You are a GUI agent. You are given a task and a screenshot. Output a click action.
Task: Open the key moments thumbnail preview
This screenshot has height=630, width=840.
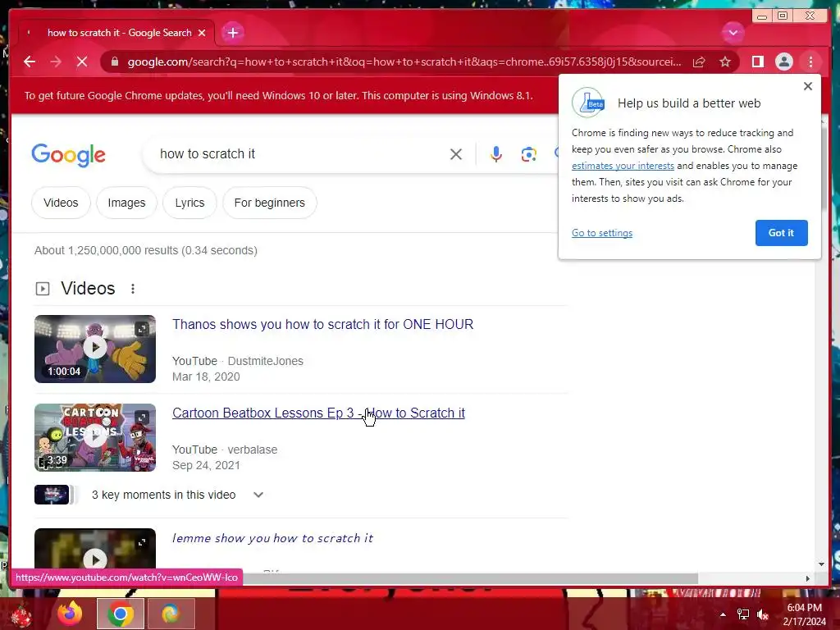(x=52, y=495)
